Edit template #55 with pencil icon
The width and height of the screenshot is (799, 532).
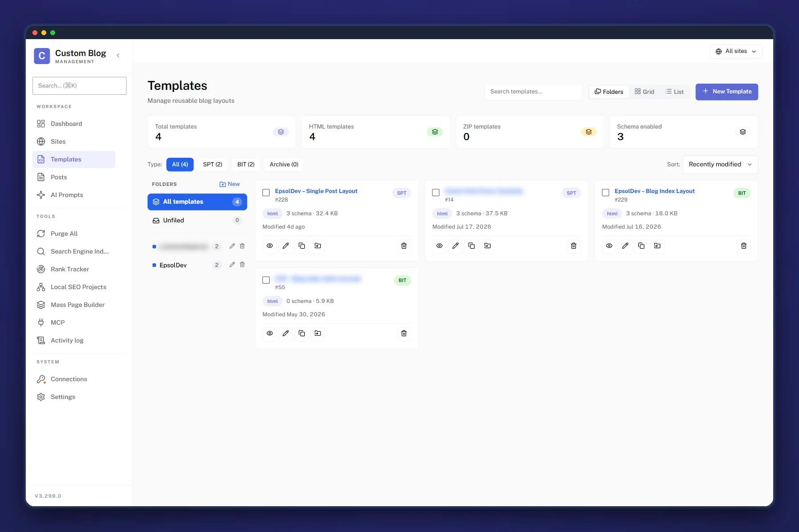[286, 334]
